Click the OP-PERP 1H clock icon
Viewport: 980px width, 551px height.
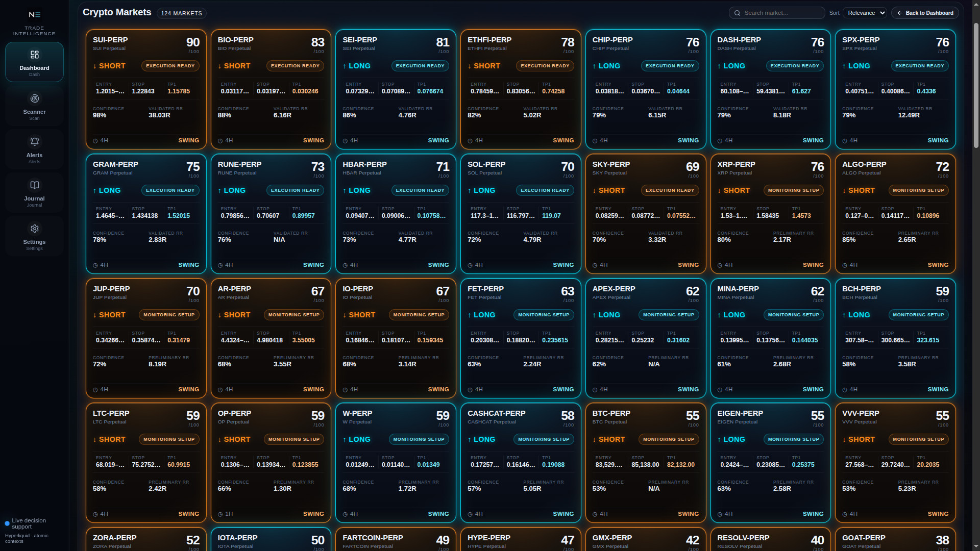click(x=220, y=514)
